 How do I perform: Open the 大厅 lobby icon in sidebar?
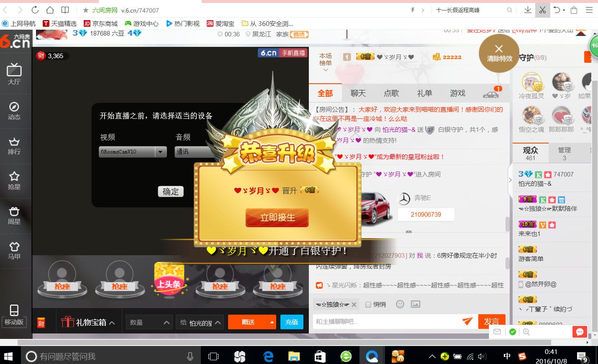click(14, 74)
